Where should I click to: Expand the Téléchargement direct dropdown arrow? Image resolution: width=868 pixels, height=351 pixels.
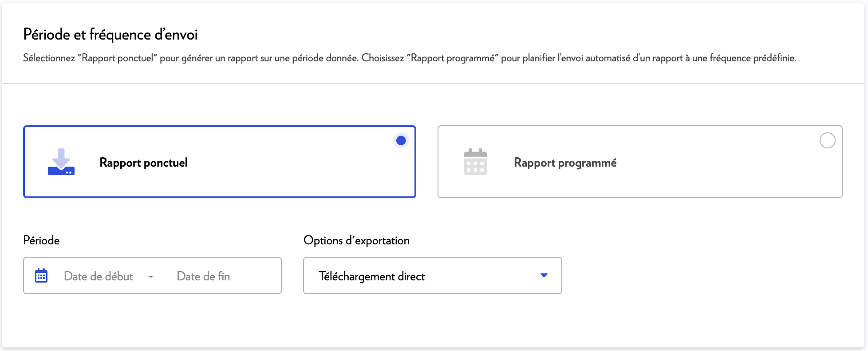544,275
